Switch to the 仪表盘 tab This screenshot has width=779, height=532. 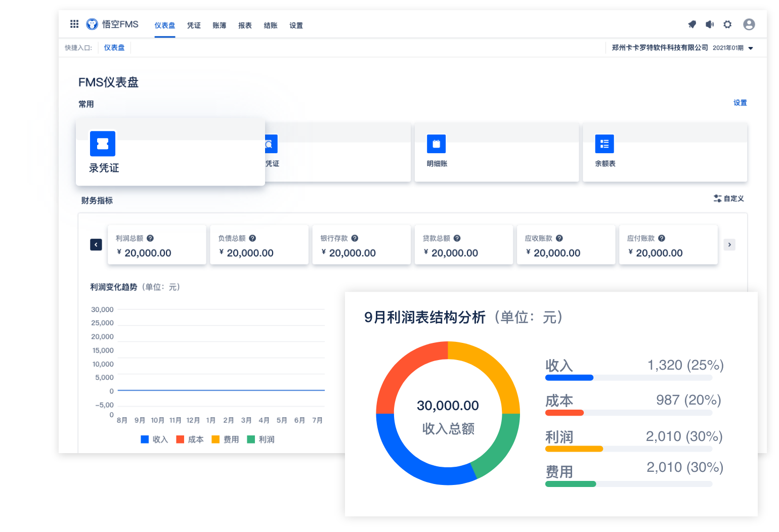[165, 25]
